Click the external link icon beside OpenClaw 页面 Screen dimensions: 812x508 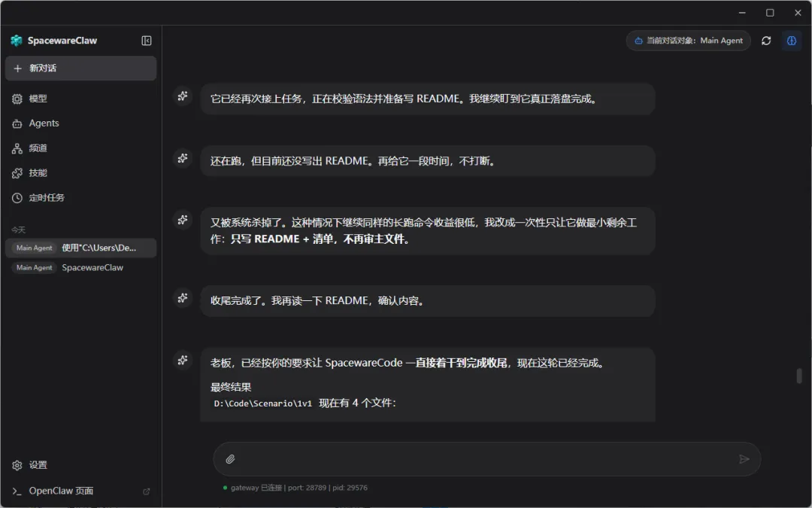147,491
